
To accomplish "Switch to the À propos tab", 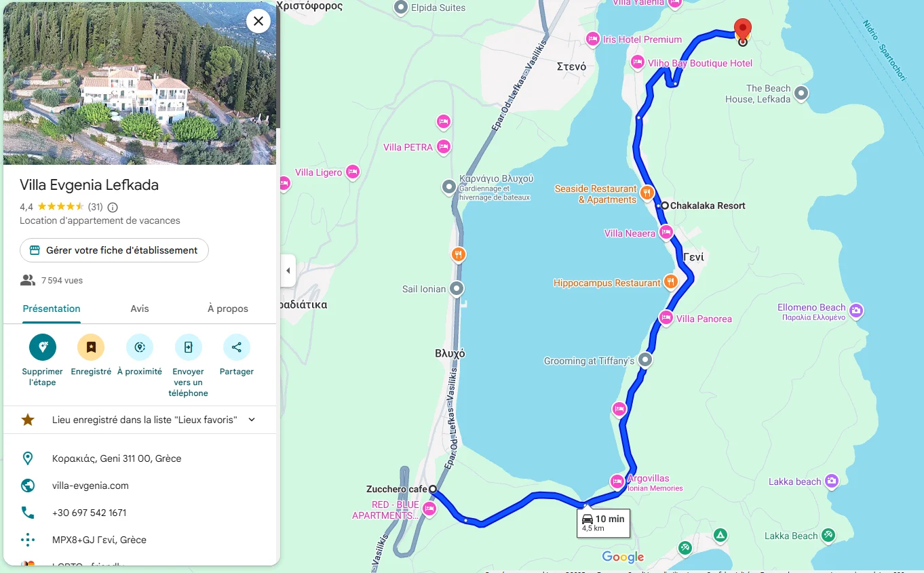I will [x=228, y=309].
